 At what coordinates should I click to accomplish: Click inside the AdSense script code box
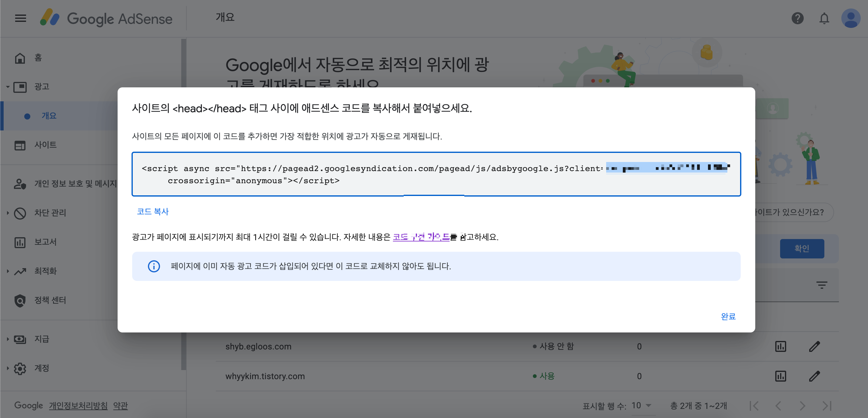click(436, 174)
